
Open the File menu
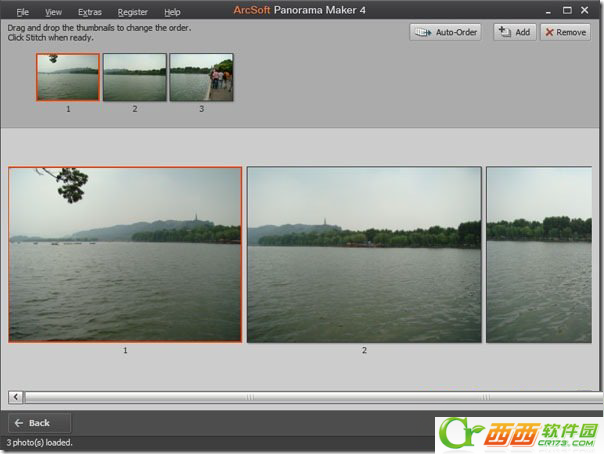coord(22,12)
